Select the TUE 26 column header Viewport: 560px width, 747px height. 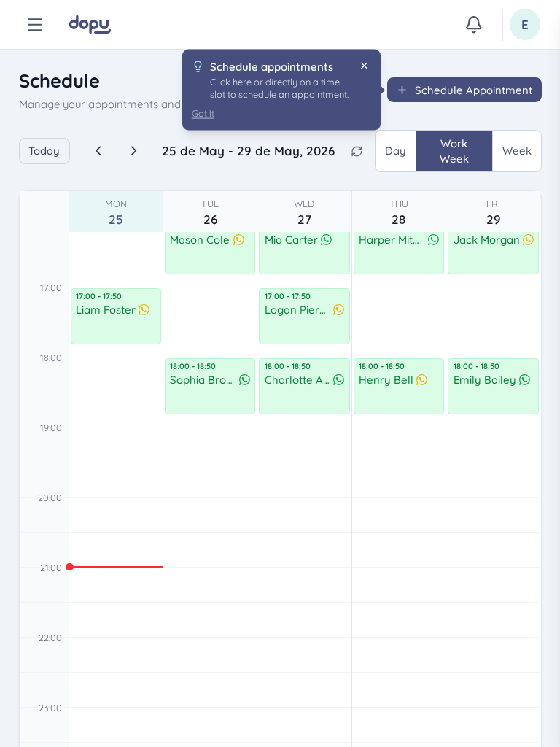click(x=210, y=212)
